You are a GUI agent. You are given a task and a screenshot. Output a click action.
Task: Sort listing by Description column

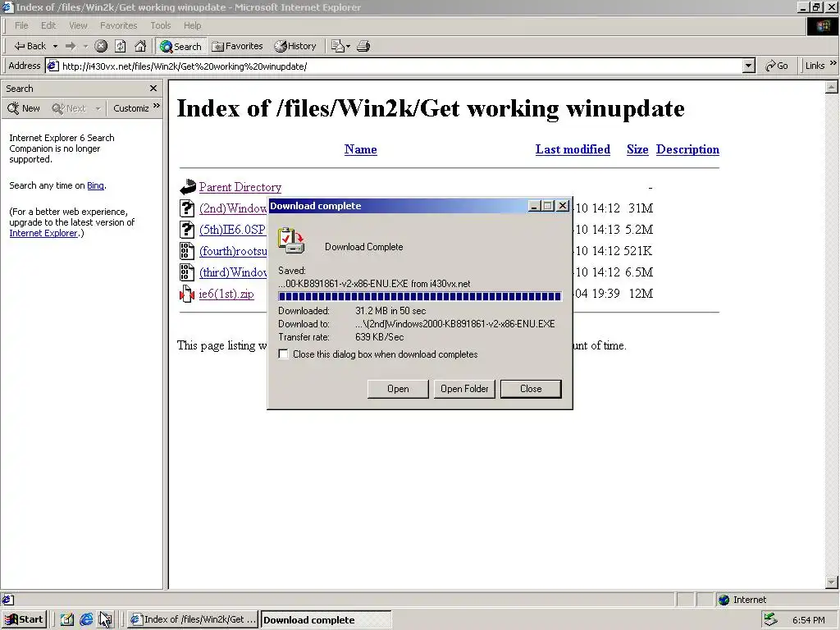point(687,149)
